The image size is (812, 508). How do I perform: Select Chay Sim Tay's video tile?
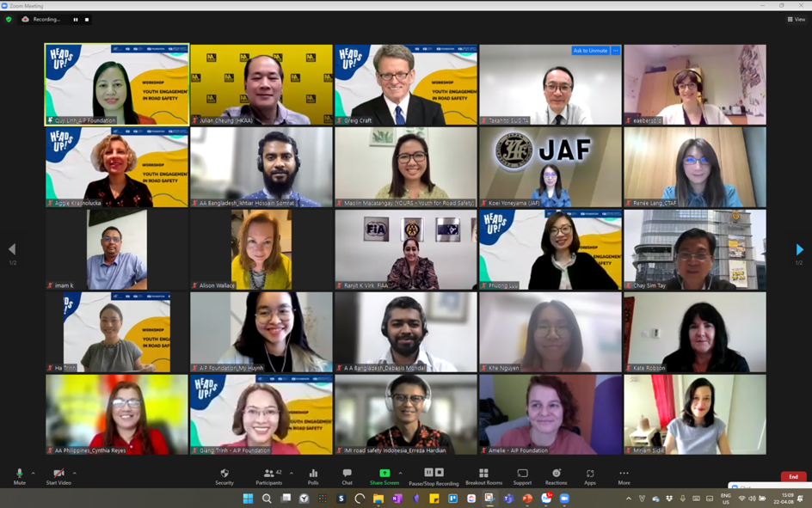[695, 249]
